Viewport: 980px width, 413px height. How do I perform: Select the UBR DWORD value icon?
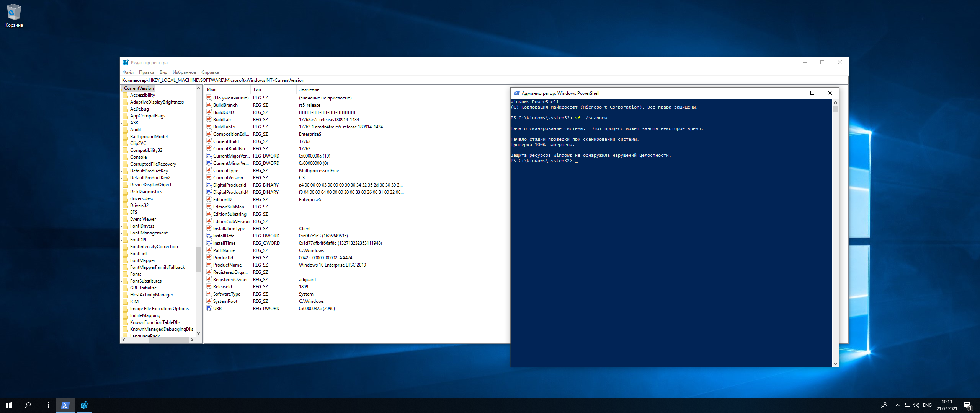coord(209,309)
